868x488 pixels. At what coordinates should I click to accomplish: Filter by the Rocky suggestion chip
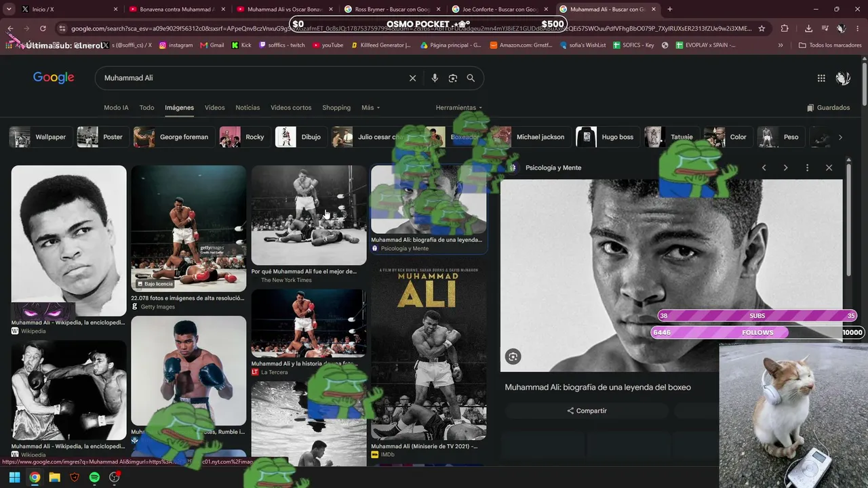point(245,137)
